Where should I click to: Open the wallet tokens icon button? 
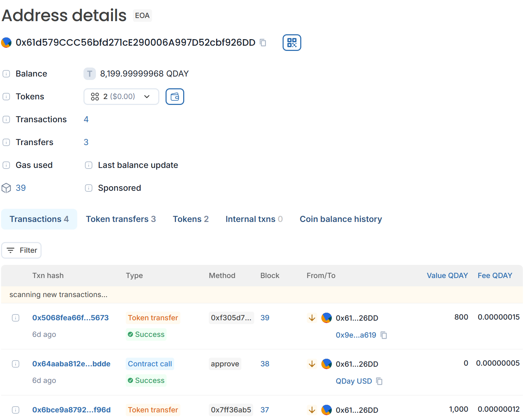tap(175, 97)
